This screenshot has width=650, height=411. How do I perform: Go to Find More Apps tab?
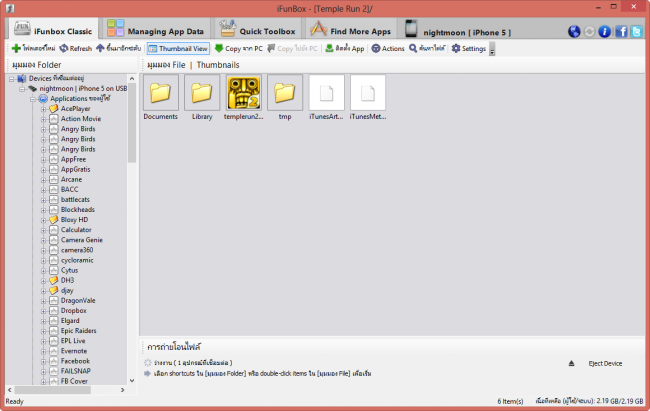[x=351, y=29]
